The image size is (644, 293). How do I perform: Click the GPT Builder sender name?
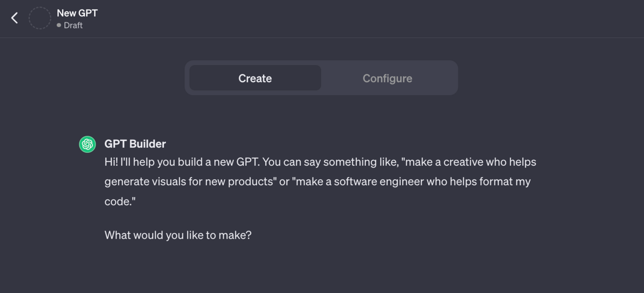click(135, 144)
